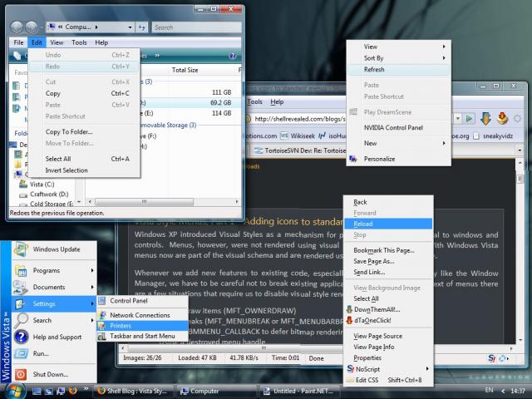Click the sneakyvidz bookmark in the browser
Image resolution: width=532 pixels, height=399 pixels.
[493, 135]
